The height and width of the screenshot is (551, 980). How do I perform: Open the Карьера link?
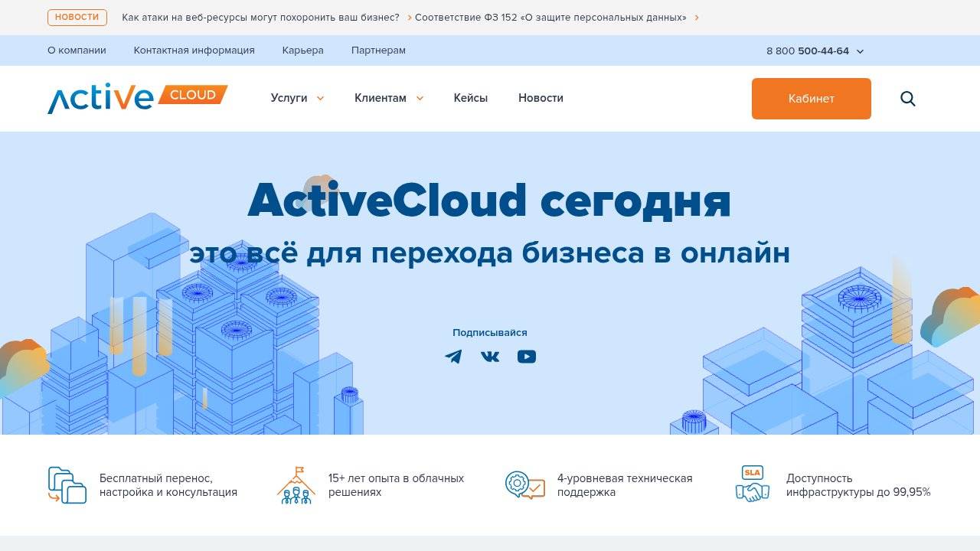click(x=303, y=51)
